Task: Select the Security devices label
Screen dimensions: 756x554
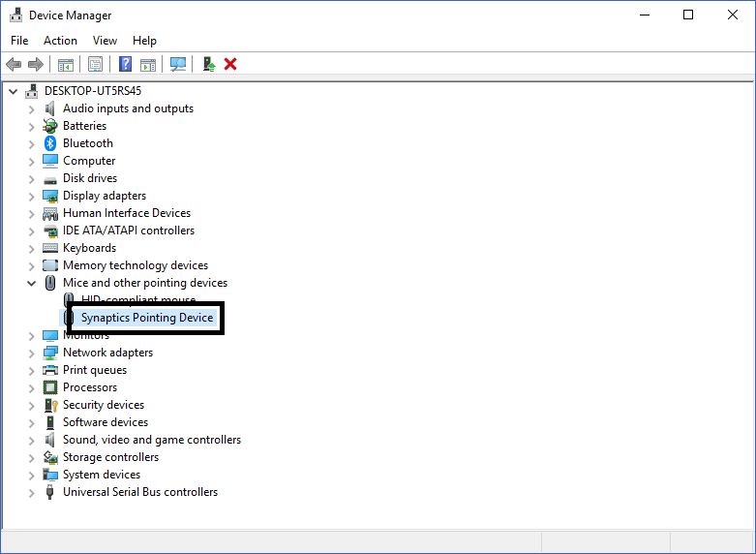Action: (104, 405)
